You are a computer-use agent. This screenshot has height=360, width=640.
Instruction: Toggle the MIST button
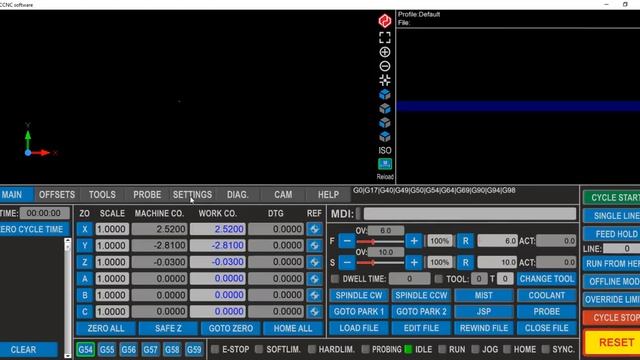(484, 295)
